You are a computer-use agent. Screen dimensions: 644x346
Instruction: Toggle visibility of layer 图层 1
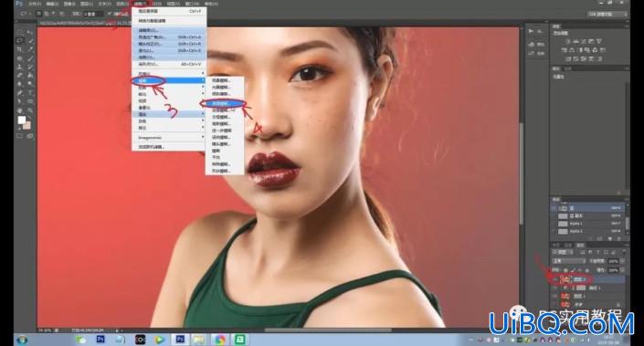click(554, 296)
